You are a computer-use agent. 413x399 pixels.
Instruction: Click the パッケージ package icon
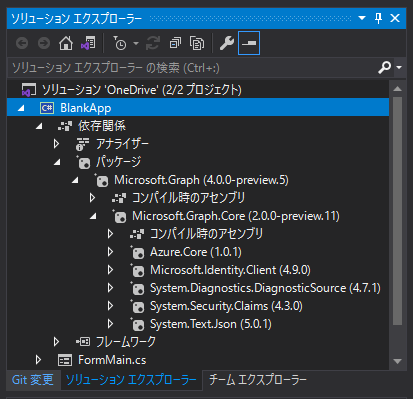tap(83, 162)
